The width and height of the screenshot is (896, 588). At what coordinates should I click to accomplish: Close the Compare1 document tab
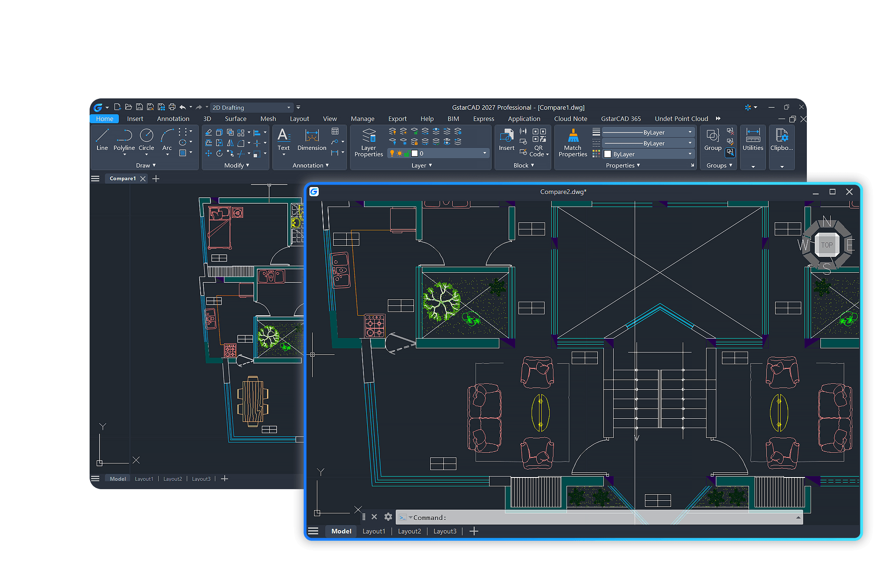[x=143, y=179]
